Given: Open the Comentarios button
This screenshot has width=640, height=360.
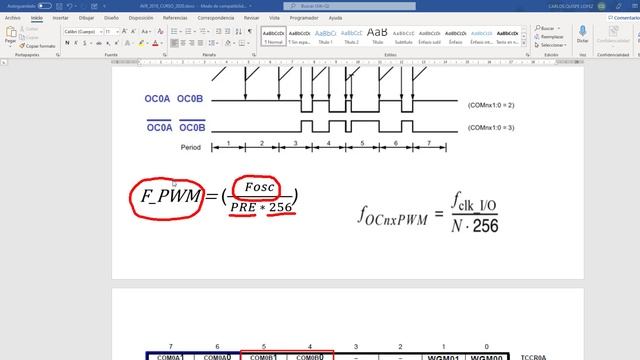Looking at the screenshot, I should [x=623, y=18].
